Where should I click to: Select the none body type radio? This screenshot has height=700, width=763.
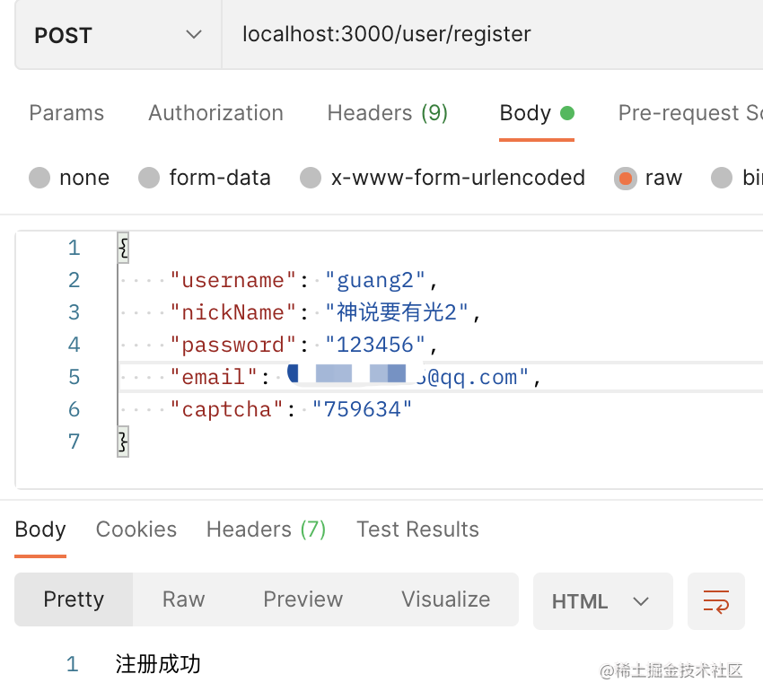[x=39, y=178]
